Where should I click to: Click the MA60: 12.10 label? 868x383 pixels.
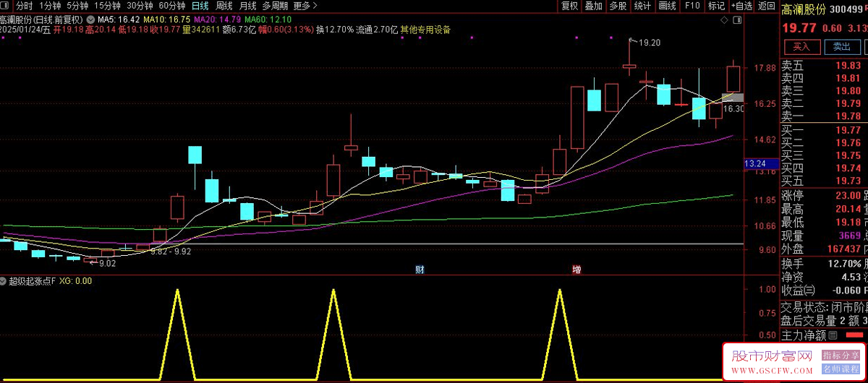point(268,19)
